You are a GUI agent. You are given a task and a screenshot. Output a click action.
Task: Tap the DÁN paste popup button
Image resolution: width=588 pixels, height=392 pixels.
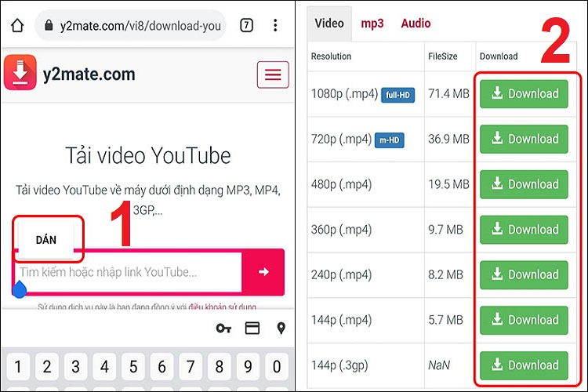(46, 240)
